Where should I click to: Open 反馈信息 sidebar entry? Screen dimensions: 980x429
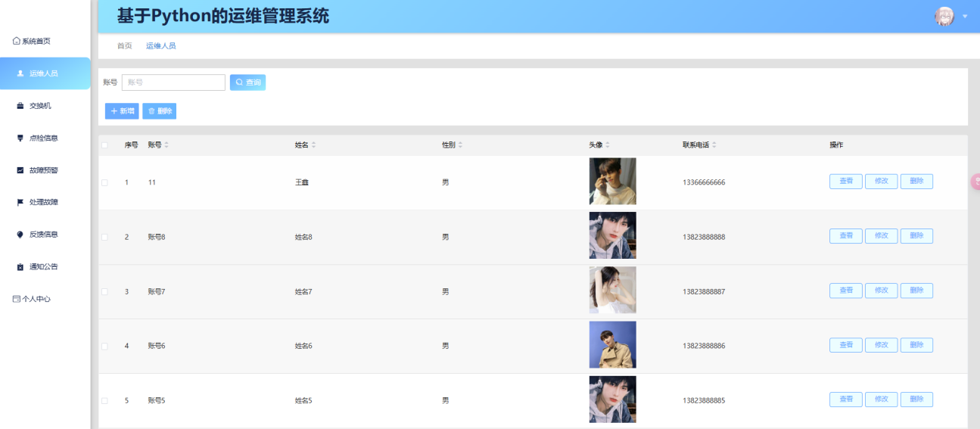point(45,235)
